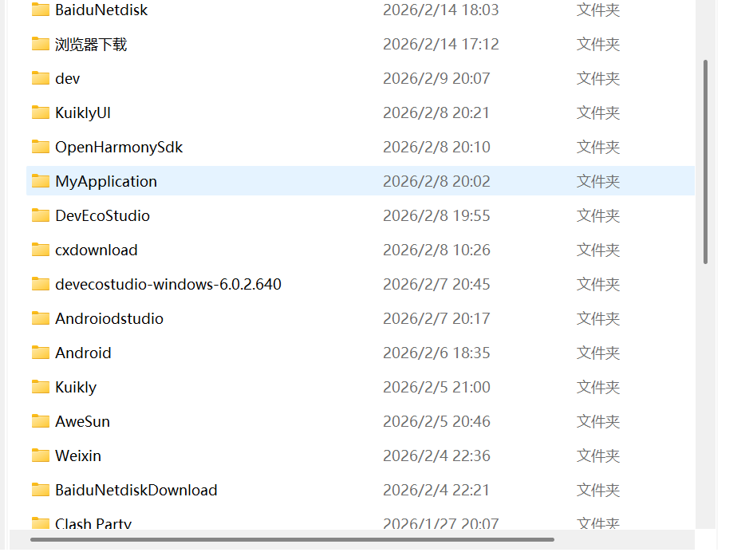The height and width of the screenshot is (560, 753).
Task: Click the horizontal scrollbar thumb
Action: click(292, 539)
